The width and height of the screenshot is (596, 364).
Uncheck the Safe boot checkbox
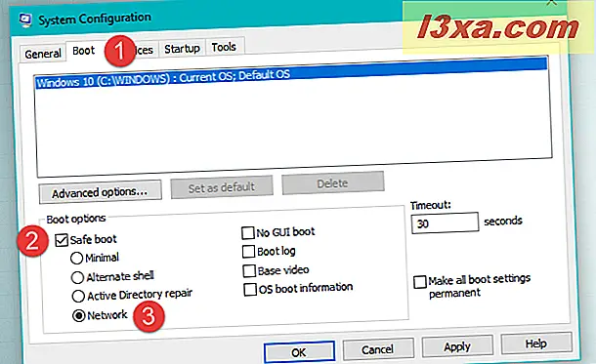[62, 240]
